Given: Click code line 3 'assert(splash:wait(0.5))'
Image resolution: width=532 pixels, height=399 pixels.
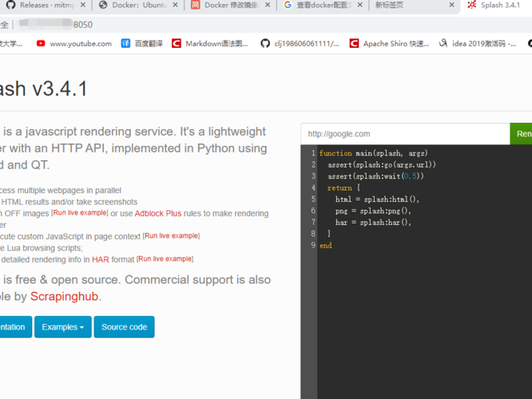Looking at the screenshot, I should click(375, 176).
